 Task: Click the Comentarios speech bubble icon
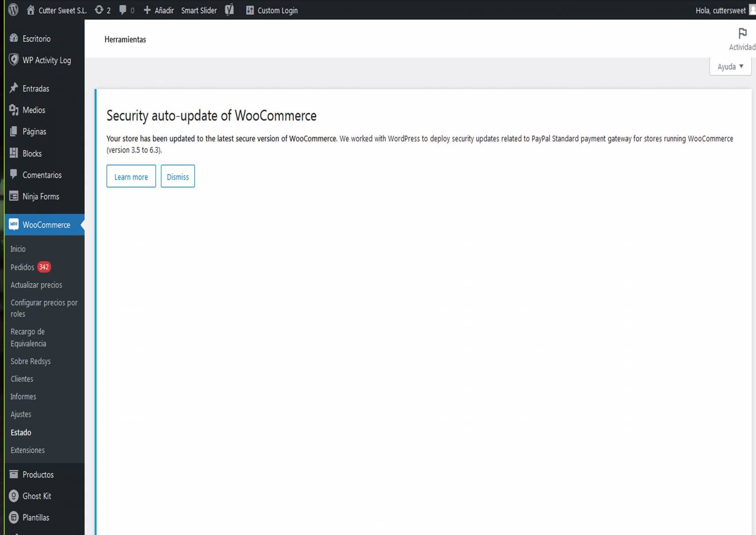click(14, 174)
